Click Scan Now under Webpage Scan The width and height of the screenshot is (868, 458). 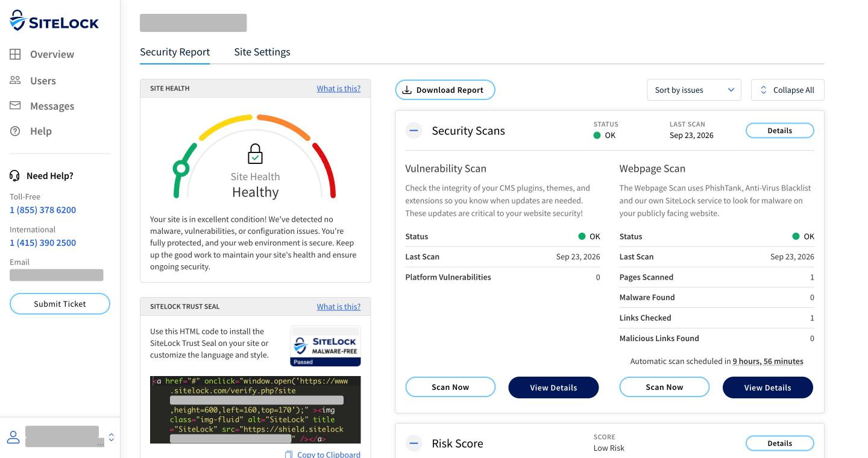(x=664, y=387)
